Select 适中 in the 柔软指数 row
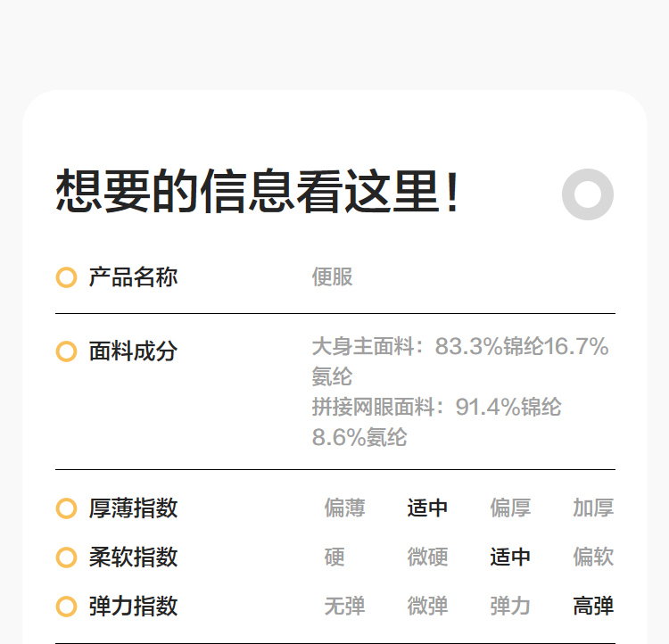 510,557
